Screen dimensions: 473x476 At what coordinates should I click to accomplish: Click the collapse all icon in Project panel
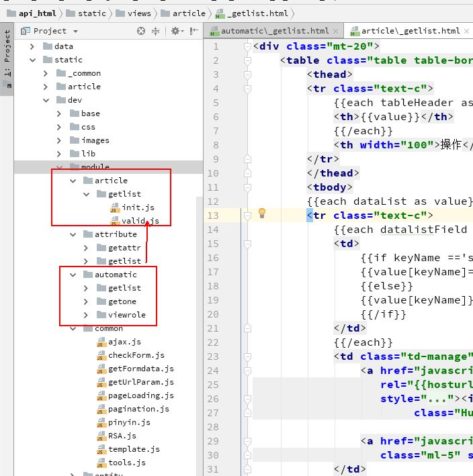tap(156, 31)
